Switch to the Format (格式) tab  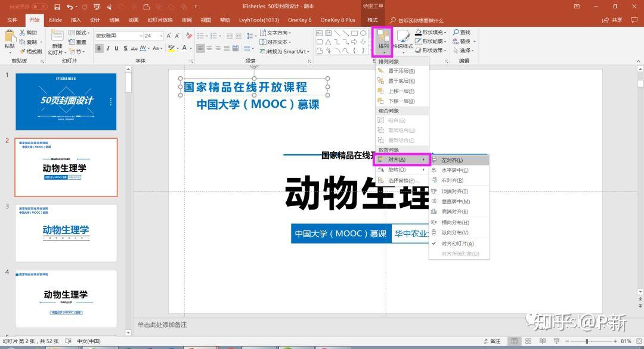point(373,20)
